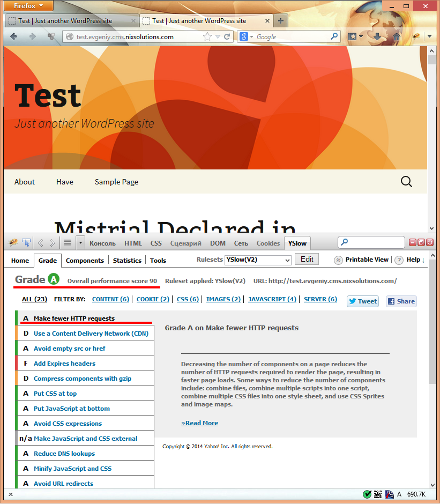Filter results by JAVASCRIPT (4)
Image resolution: width=440 pixels, height=504 pixels.
[x=272, y=299]
